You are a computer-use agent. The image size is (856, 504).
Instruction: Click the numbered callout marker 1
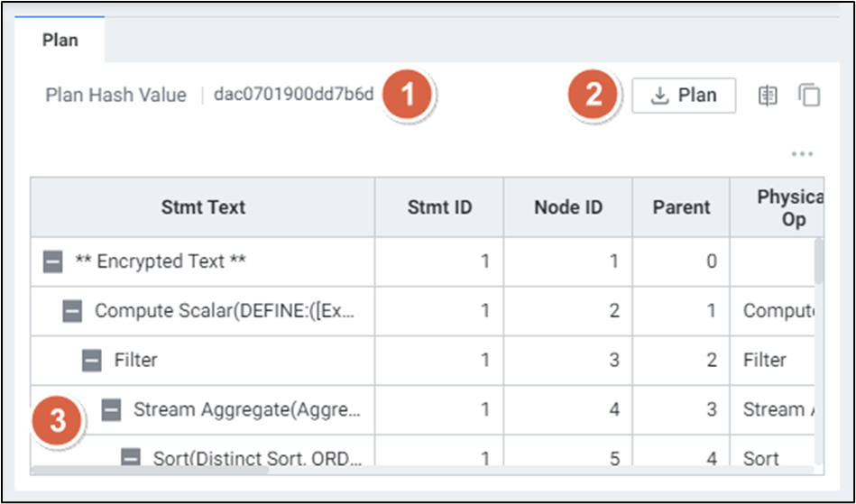click(407, 95)
